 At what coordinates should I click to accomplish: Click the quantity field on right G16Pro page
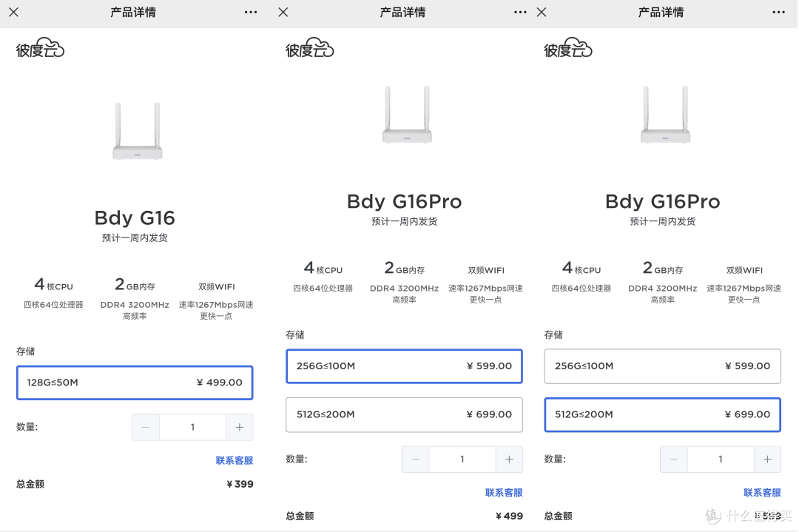point(721,459)
